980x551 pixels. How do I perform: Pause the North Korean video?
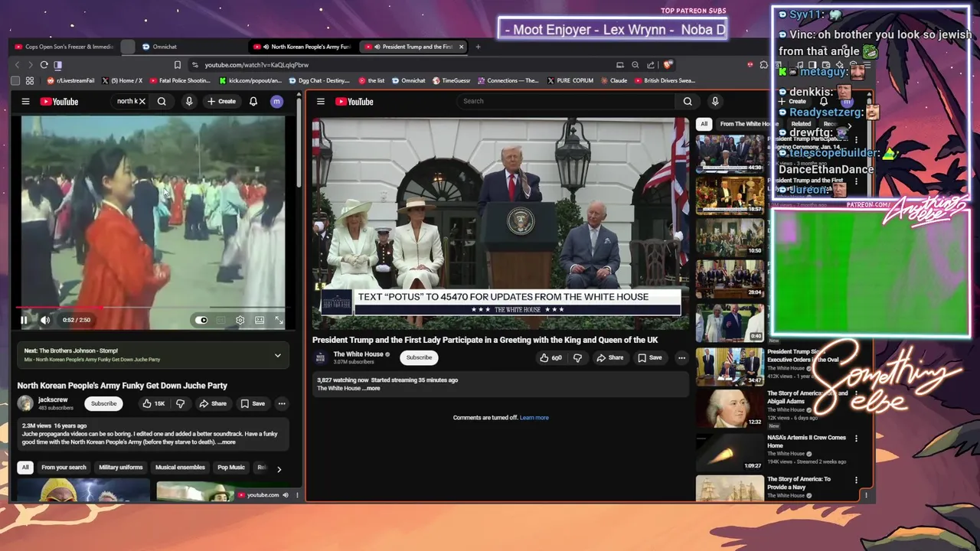click(x=24, y=320)
